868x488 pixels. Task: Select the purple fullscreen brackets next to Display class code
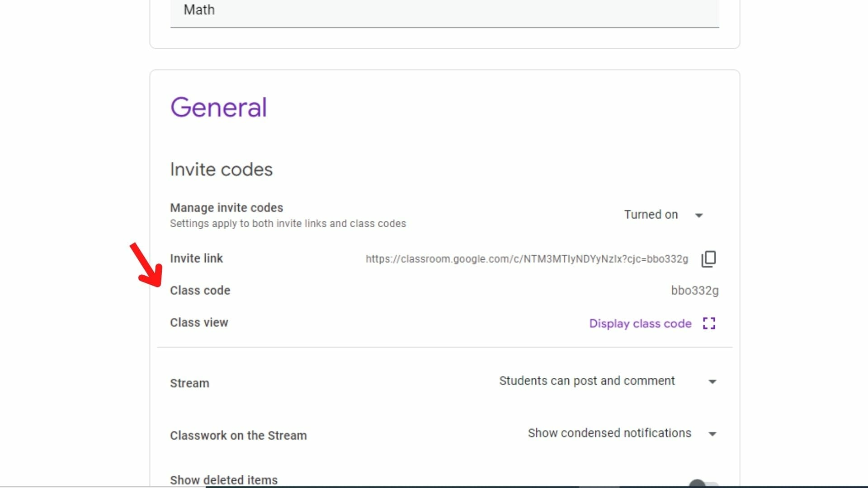click(x=709, y=323)
